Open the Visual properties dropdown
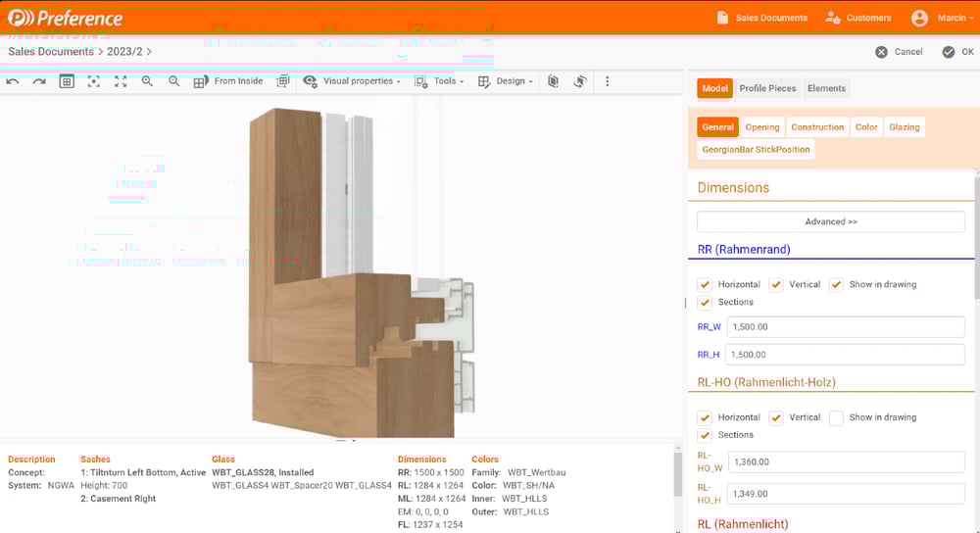The height and width of the screenshot is (533, 980). (352, 81)
